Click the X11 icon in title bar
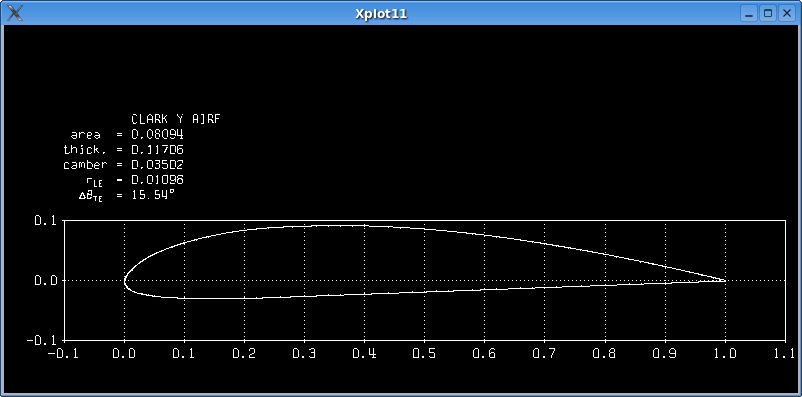The width and height of the screenshot is (802, 397). click(15, 13)
